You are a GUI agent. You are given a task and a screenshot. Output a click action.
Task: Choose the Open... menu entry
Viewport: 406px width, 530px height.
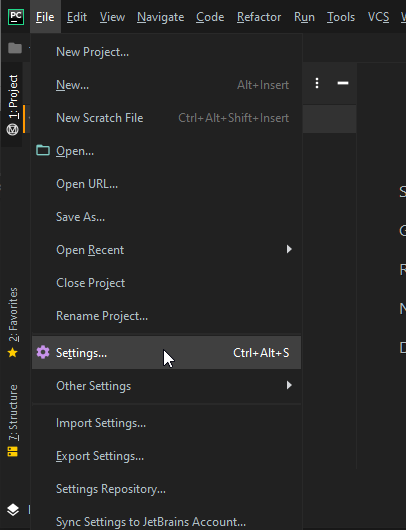click(x=166, y=151)
